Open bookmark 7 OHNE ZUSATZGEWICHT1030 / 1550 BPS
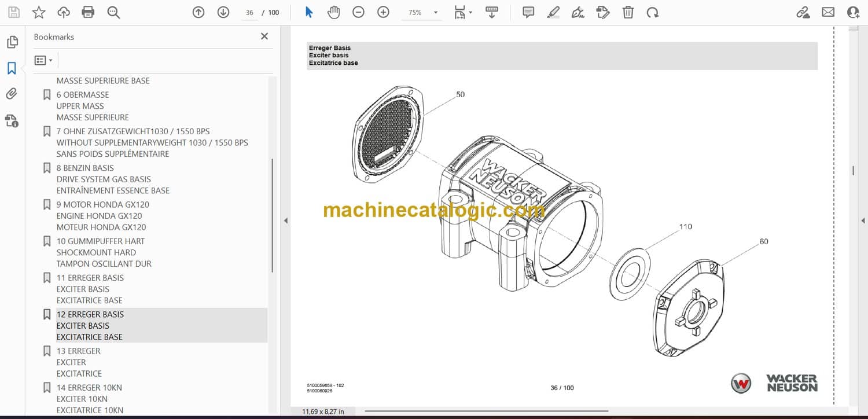The height and width of the screenshot is (419, 868). pyautogui.click(x=133, y=131)
